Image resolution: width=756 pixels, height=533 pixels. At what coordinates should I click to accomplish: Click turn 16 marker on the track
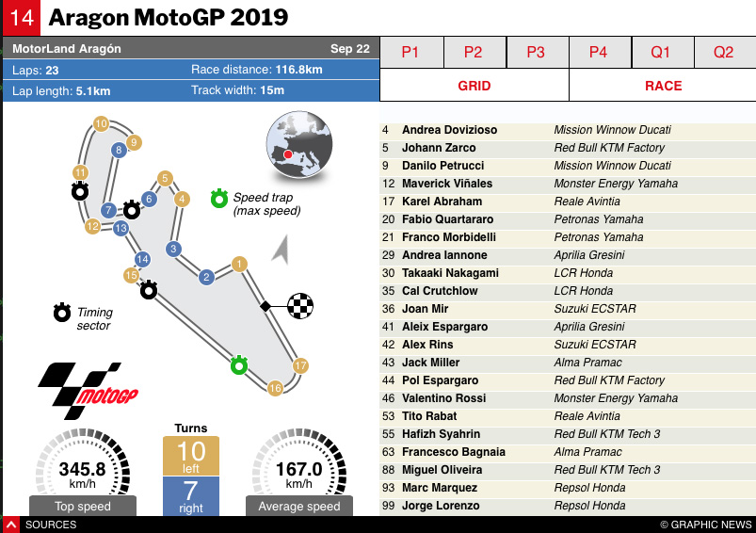pyautogui.click(x=275, y=388)
